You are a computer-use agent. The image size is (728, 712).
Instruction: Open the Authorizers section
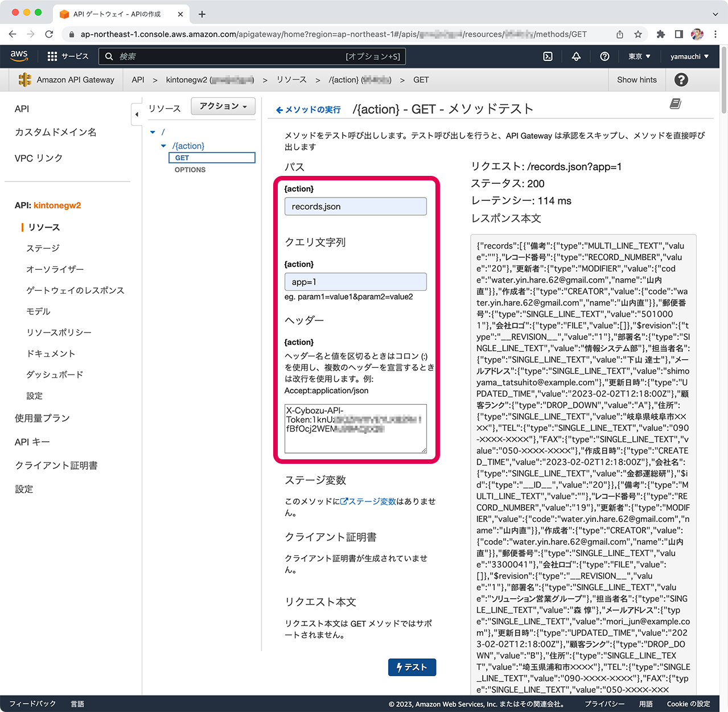pyautogui.click(x=55, y=269)
